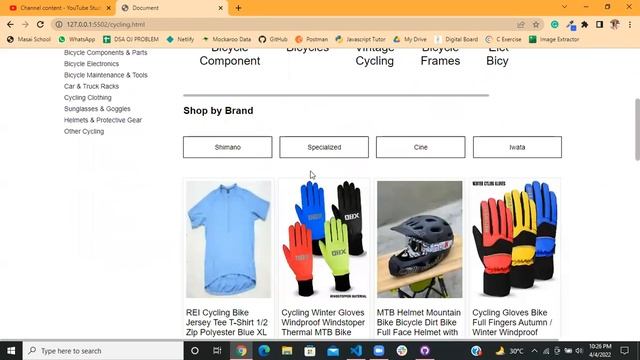
Task: Click the page vertical scrollbar thumb
Action: (x=637, y=130)
